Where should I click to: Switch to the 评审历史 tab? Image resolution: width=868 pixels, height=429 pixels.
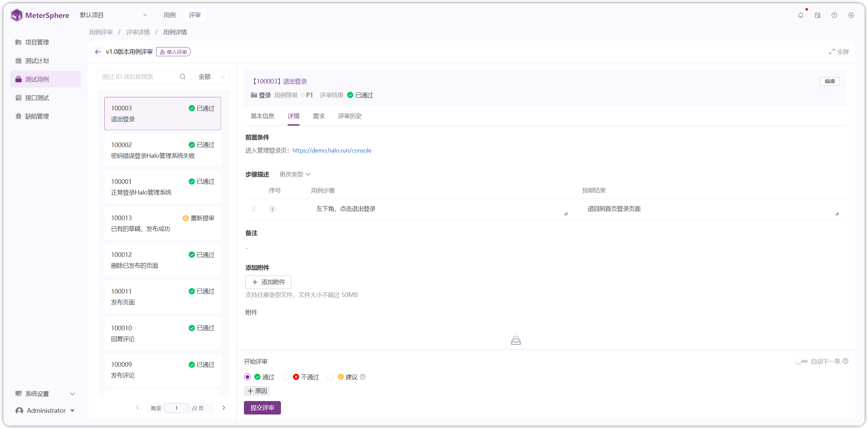[350, 116]
